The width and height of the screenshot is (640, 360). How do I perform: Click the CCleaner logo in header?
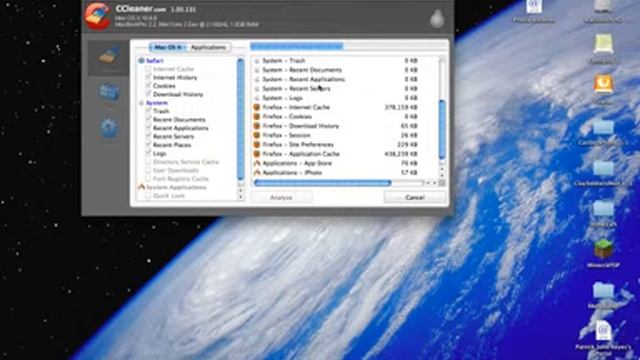97,16
